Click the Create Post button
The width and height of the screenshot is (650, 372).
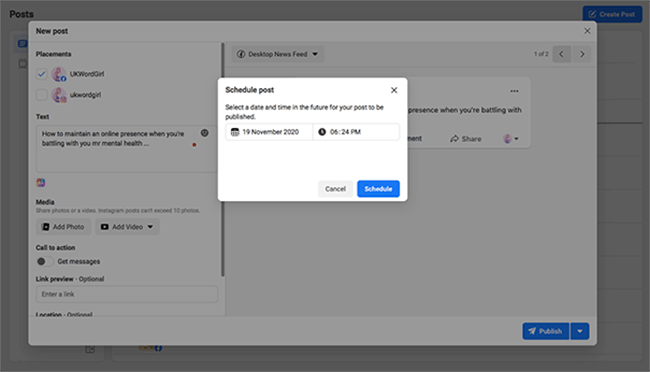click(612, 15)
